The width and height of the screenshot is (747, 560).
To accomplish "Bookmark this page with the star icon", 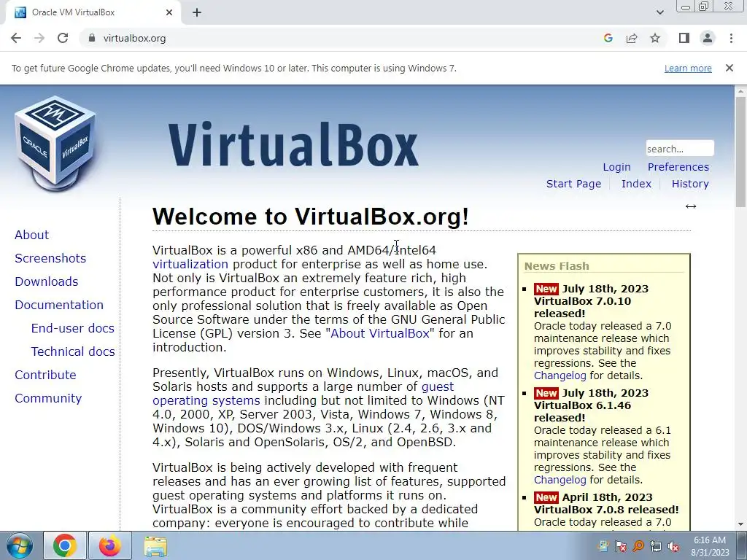I will click(655, 38).
